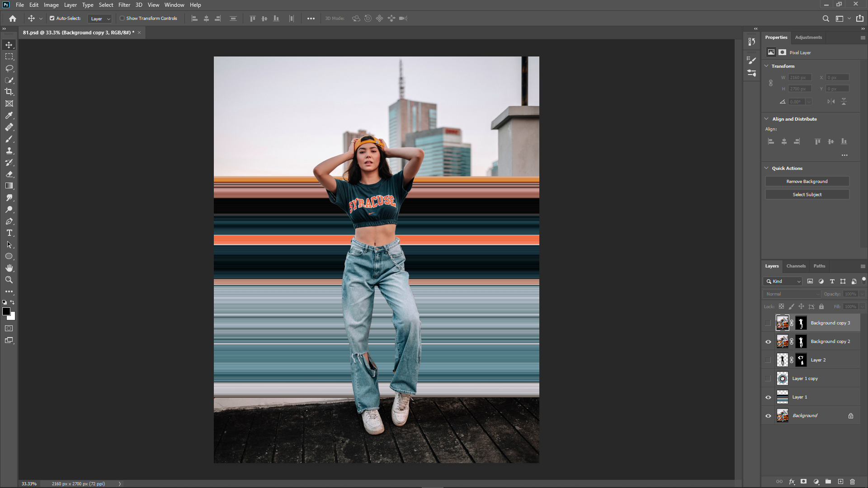The width and height of the screenshot is (868, 488).
Task: Select the Horizontal Type tool
Action: point(9,233)
